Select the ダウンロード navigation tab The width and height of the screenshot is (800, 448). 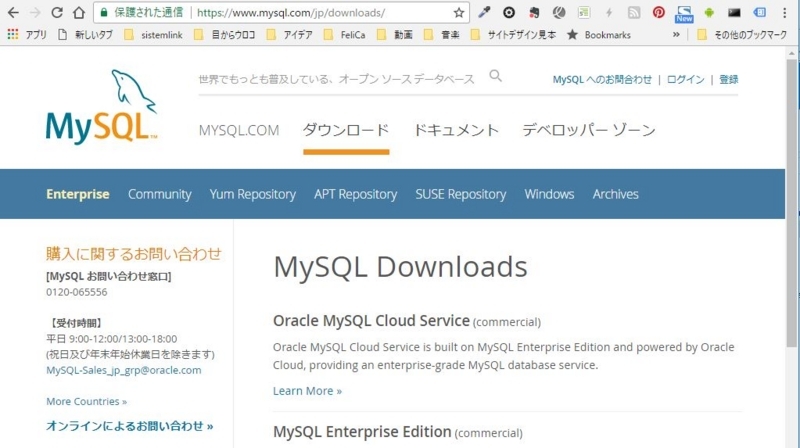(346, 130)
